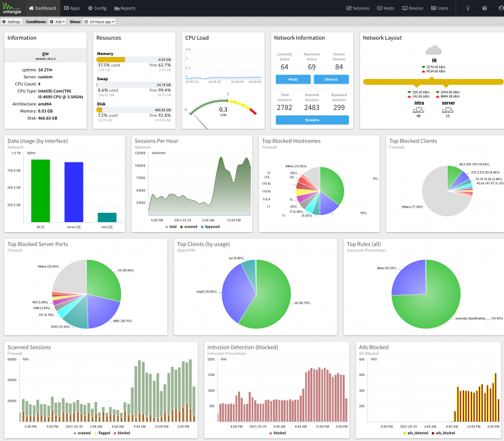This screenshot has width=504, height=441.
Task: Toggle ads_detected legend in Ads Blocked
Action: coord(416,433)
